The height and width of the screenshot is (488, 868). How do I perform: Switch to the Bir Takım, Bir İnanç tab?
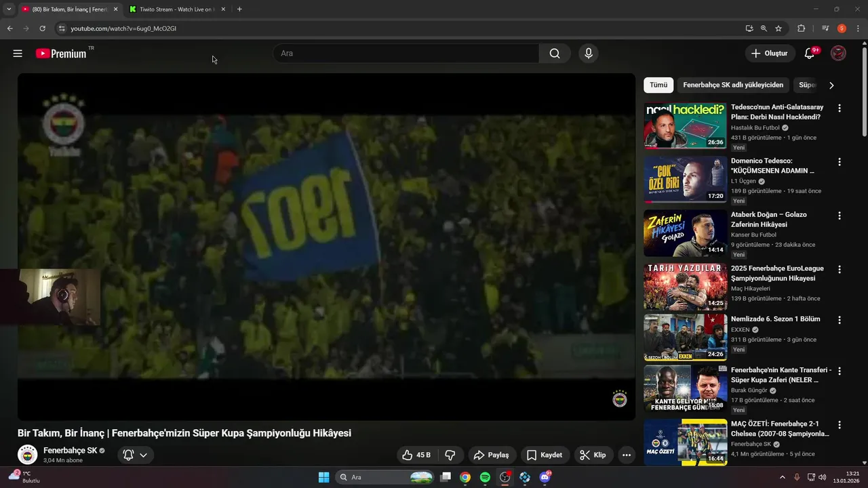(x=69, y=9)
